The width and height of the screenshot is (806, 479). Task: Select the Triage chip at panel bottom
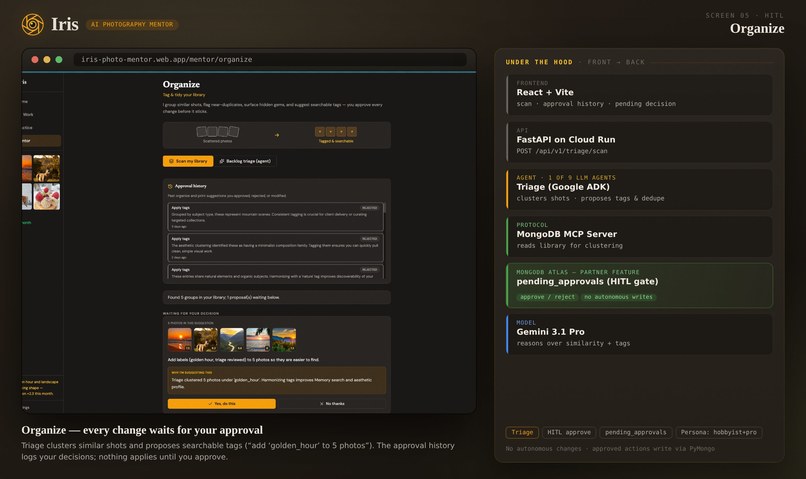coord(522,433)
